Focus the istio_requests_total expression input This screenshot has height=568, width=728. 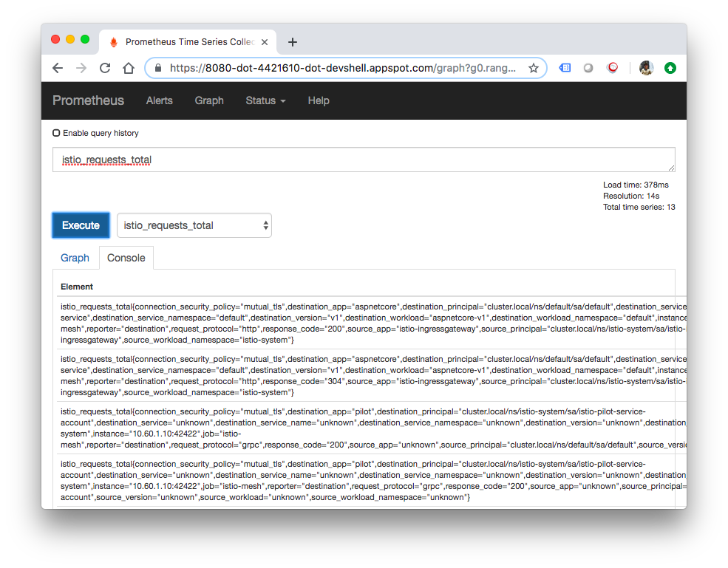[x=364, y=160]
